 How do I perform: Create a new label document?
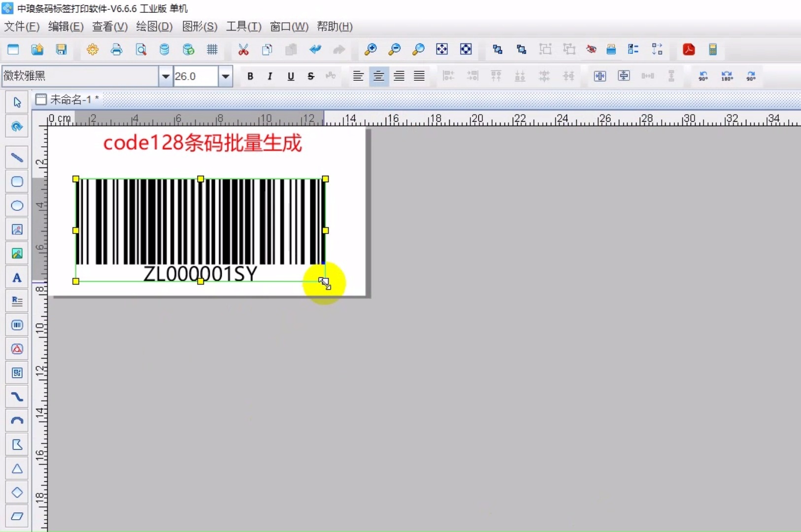[x=13, y=49]
